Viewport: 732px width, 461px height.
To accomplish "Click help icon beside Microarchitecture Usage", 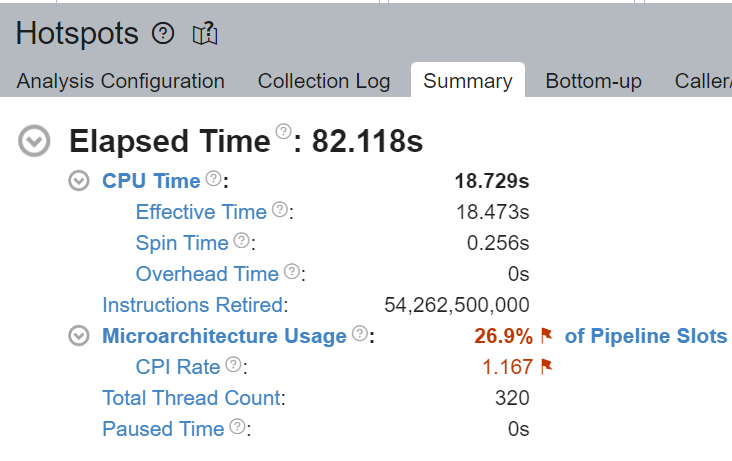I will 359,333.
